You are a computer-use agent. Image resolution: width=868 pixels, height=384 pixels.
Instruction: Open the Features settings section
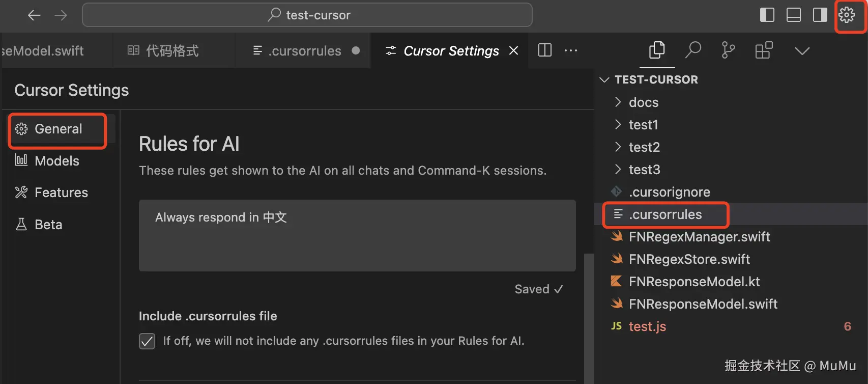point(61,193)
